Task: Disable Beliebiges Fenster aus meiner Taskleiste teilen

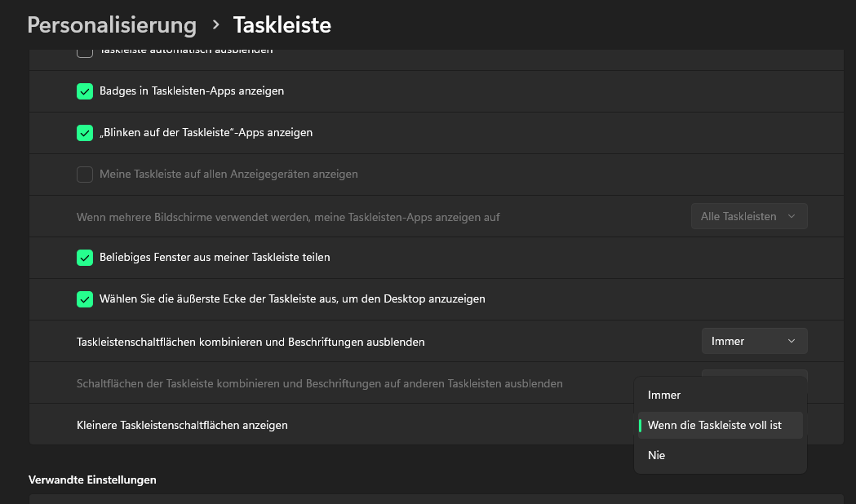Action: pyautogui.click(x=85, y=258)
